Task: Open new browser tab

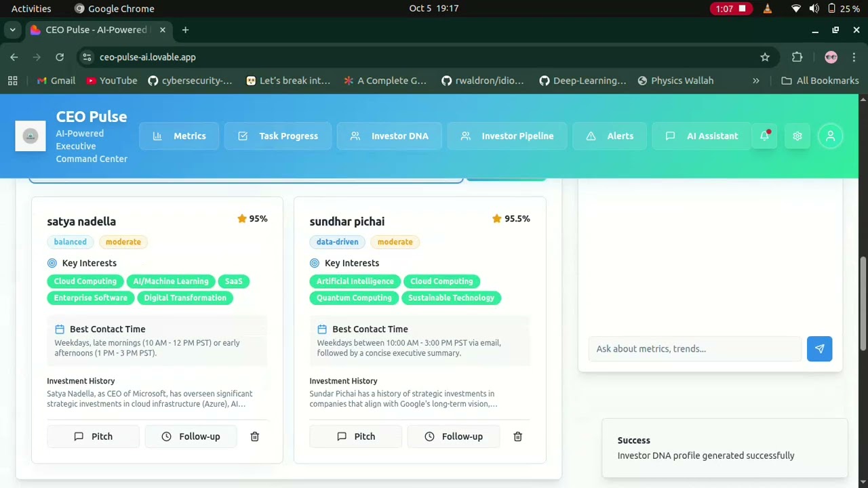Action: click(185, 30)
